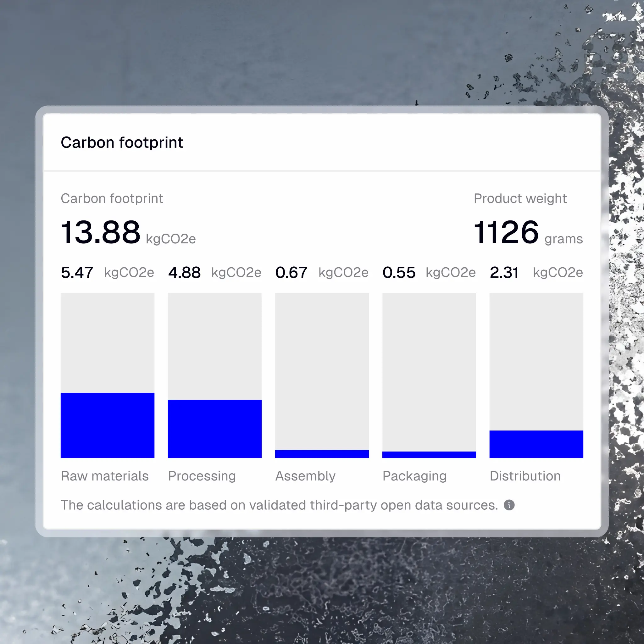The width and height of the screenshot is (644, 644).
Task: Click the 5.47 kgCO2e figure
Action: [77, 272]
